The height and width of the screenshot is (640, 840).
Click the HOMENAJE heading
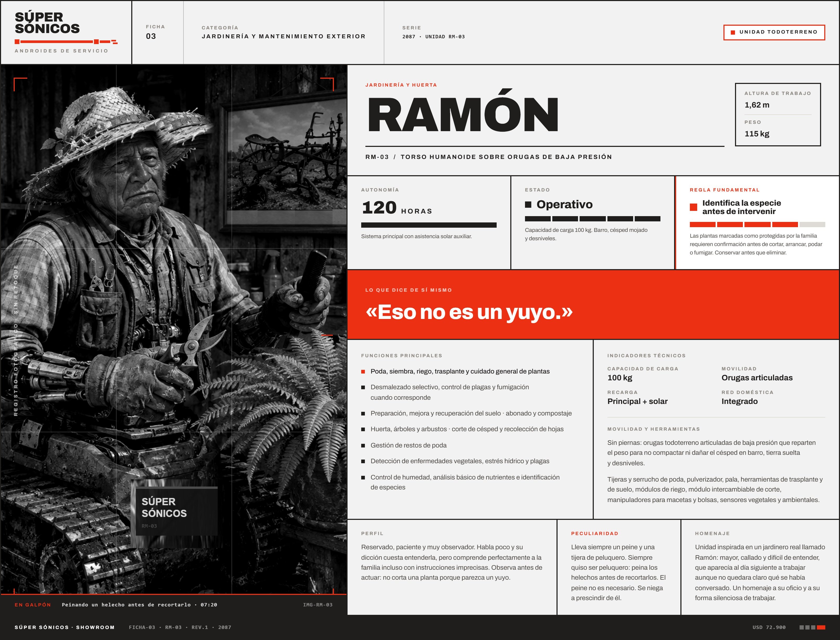tap(712, 533)
